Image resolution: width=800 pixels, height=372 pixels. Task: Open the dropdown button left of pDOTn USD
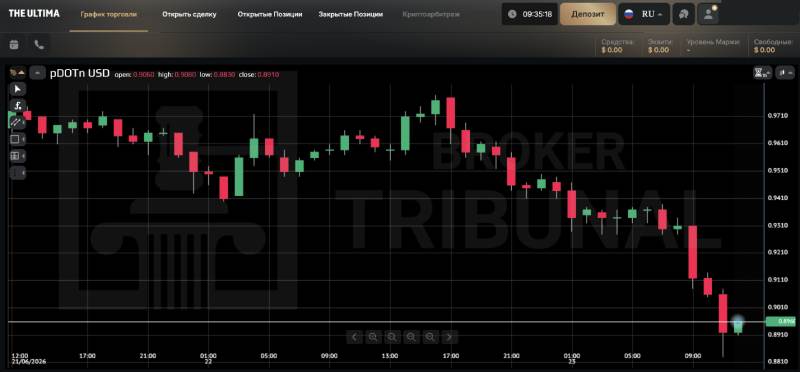pos(37,73)
